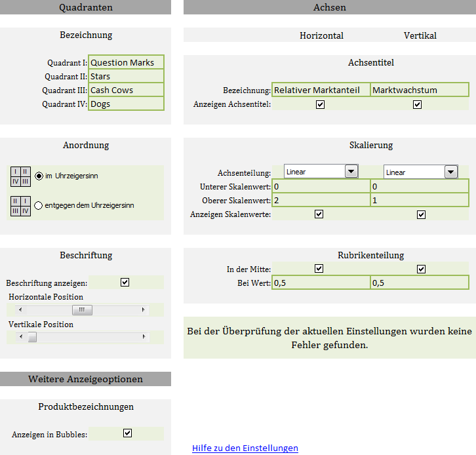Click right arrow of Vertikale Position scrollbar
The width and height of the screenshot is (476, 455).
[x=144, y=337]
